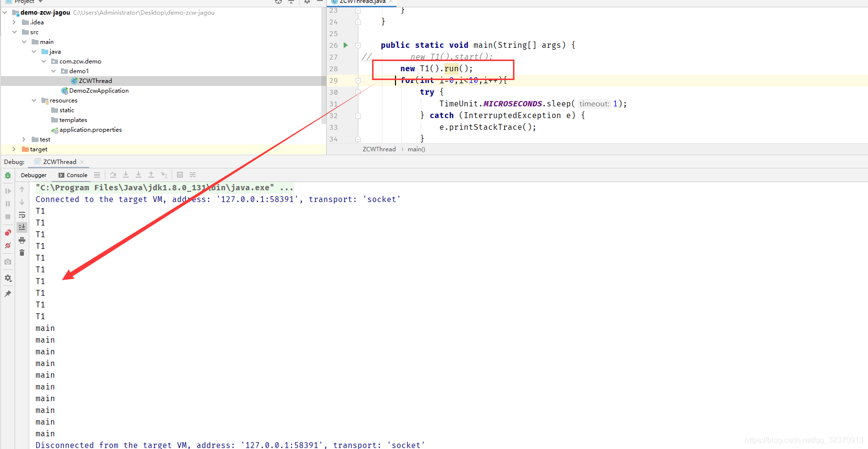Click Pause Program in the debug sidebar
The width and height of the screenshot is (868, 449).
pos(8,204)
